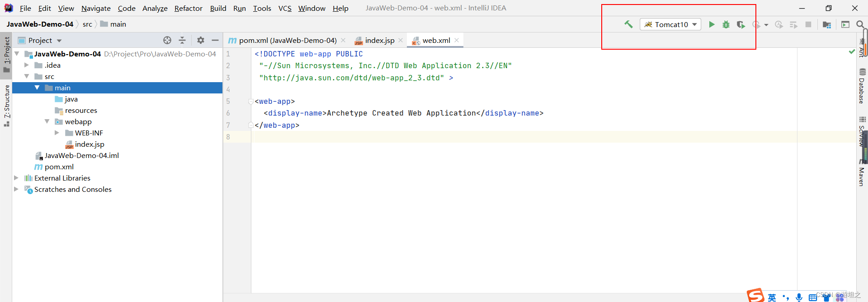Open the Navigate menu
This screenshot has height=302, width=868.
[96, 8]
